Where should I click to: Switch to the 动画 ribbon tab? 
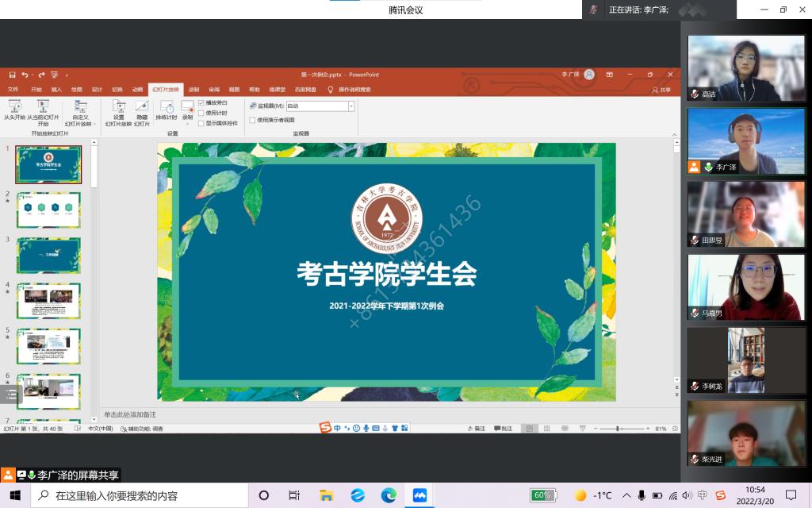[138, 90]
